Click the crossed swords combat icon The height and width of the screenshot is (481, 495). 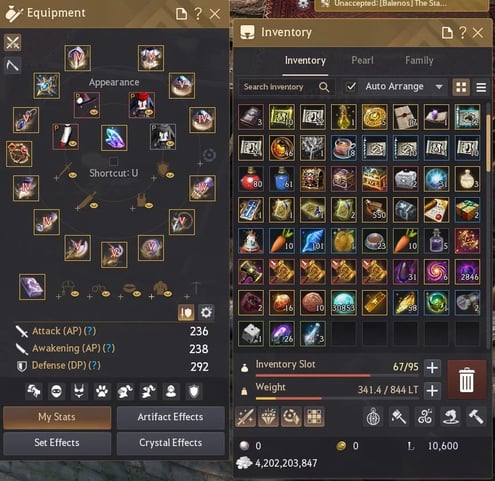(13, 43)
